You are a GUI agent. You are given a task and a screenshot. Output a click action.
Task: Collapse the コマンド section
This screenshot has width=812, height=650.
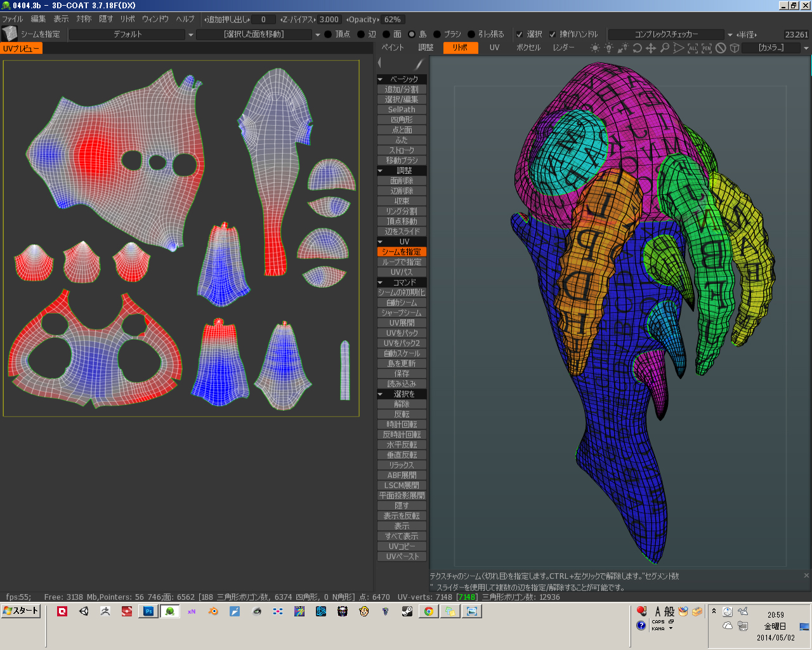tap(402, 282)
